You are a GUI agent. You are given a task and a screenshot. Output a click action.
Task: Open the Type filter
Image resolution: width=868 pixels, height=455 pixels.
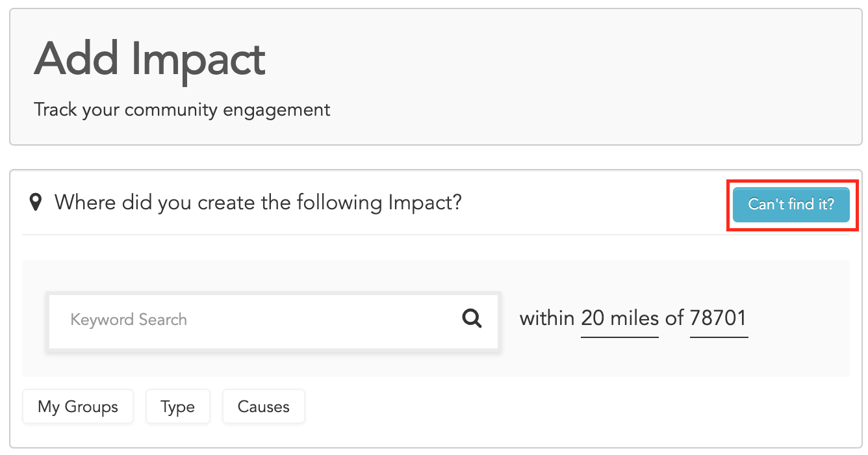(177, 407)
